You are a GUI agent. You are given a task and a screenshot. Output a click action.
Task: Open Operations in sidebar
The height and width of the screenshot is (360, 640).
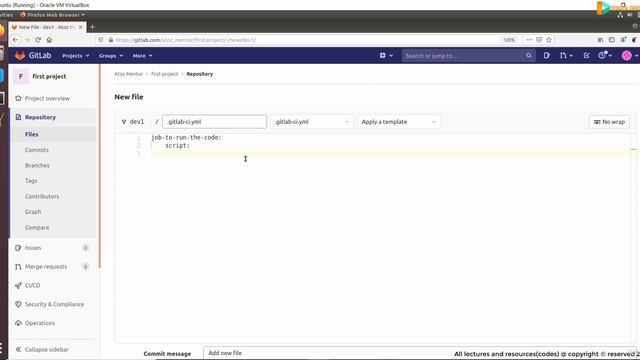click(40, 323)
